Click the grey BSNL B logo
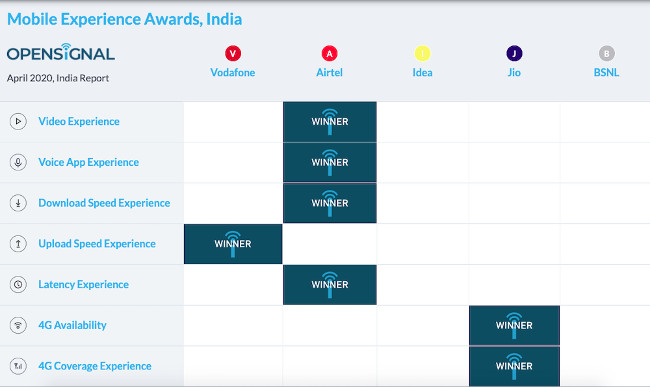Viewport: 650px width, 387px height. [606, 53]
